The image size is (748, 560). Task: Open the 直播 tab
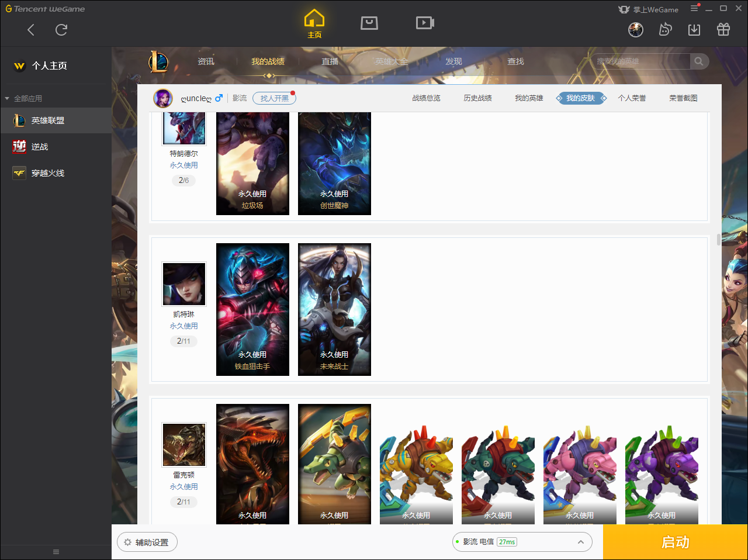coord(330,61)
